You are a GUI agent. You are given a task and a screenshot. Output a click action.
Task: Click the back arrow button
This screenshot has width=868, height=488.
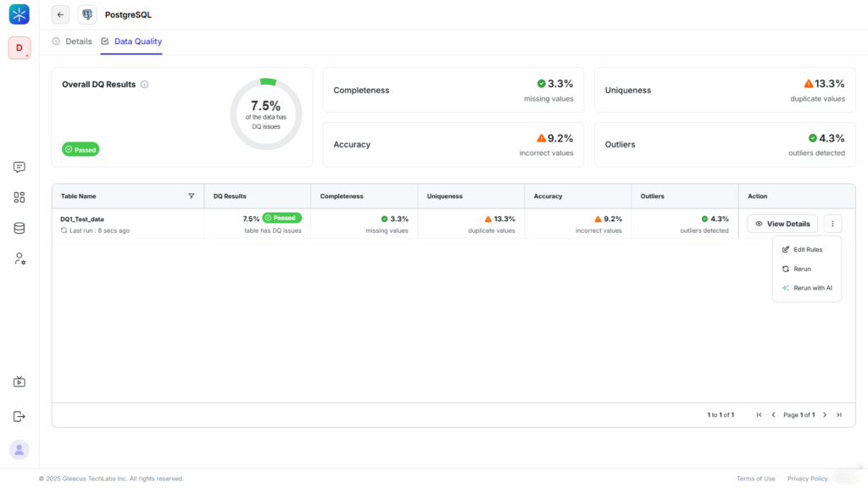pyautogui.click(x=60, y=14)
